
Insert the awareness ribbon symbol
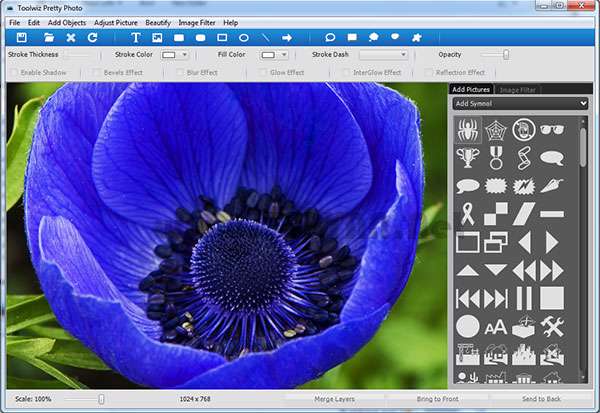click(x=468, y=214)
